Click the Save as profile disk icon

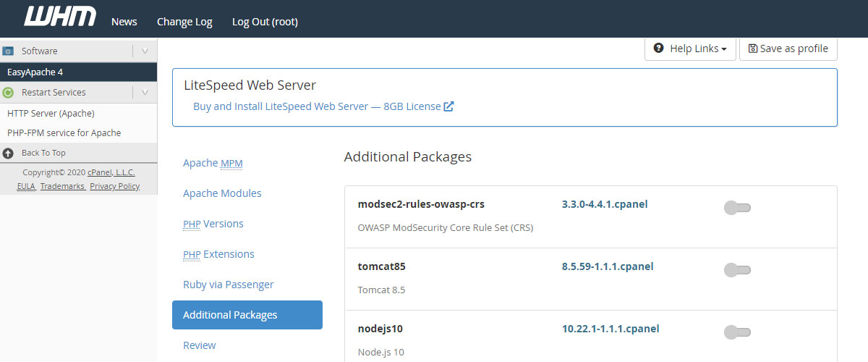point(753,49)
